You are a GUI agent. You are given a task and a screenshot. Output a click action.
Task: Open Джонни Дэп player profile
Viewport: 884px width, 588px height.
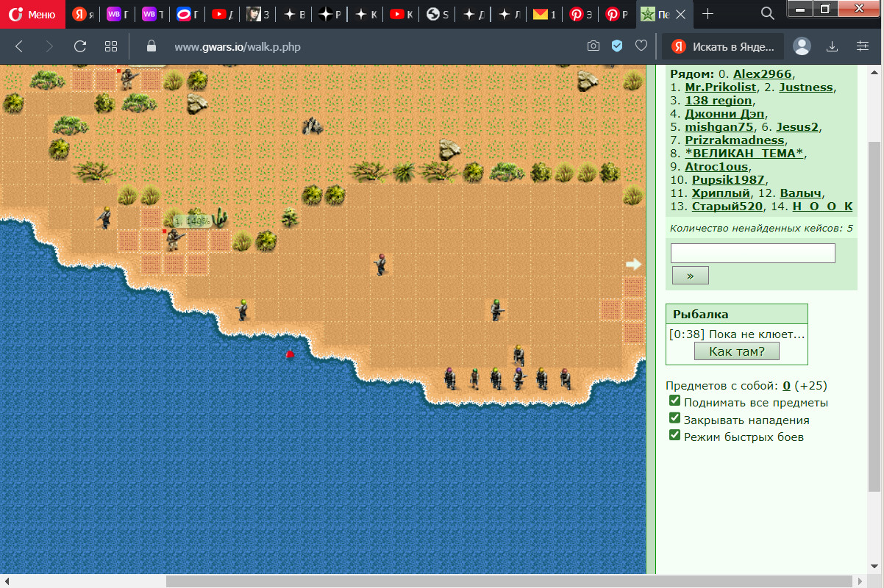coord(724,114)
